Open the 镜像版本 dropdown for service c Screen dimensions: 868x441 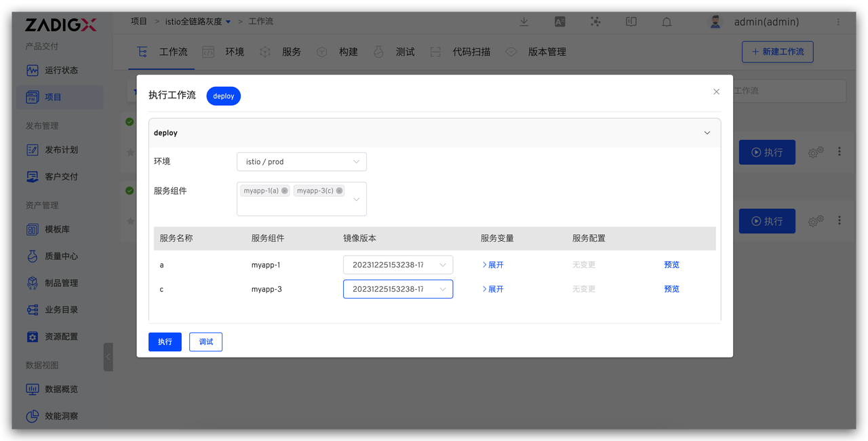(397, 288)
